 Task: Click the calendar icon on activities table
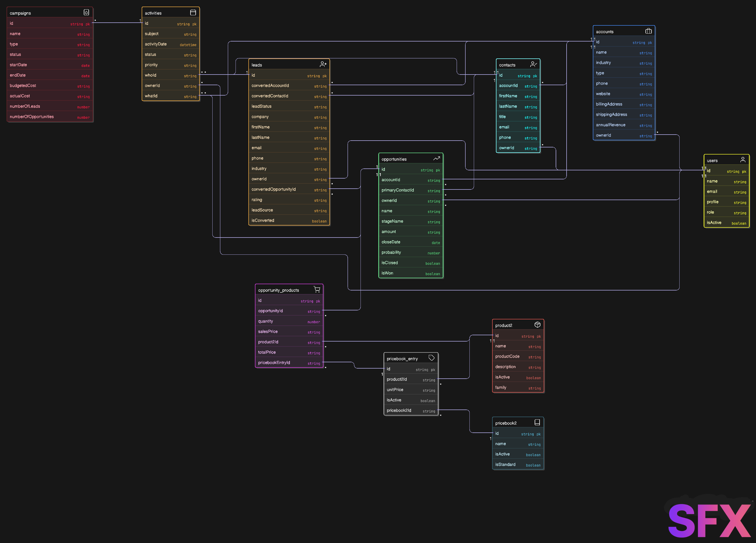(193, 12)
